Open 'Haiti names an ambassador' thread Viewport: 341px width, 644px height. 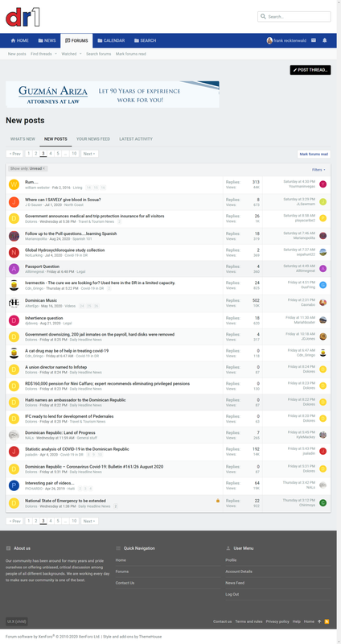(76, 399)
